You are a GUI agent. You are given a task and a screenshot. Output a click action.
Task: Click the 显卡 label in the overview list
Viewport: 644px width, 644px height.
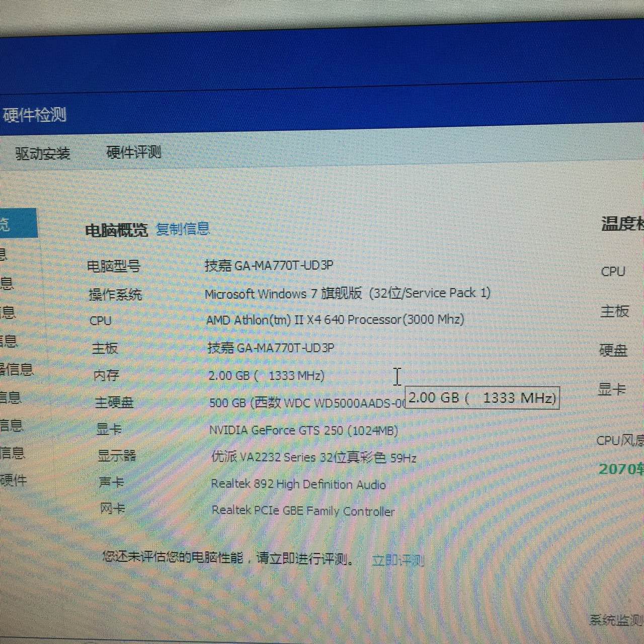109,429
